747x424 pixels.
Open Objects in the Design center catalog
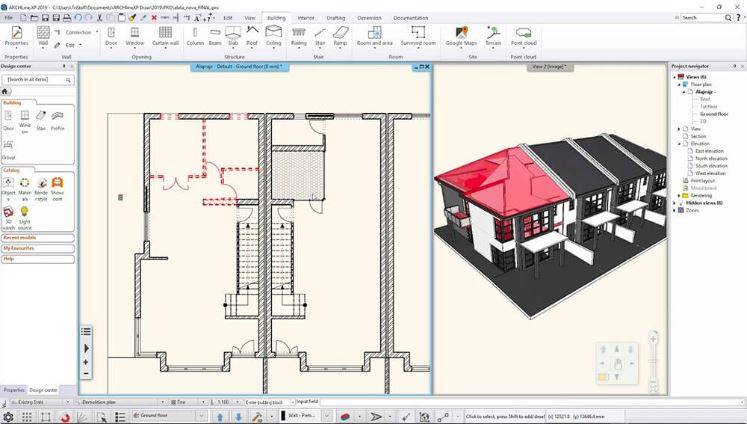click(x=9, y=188)
